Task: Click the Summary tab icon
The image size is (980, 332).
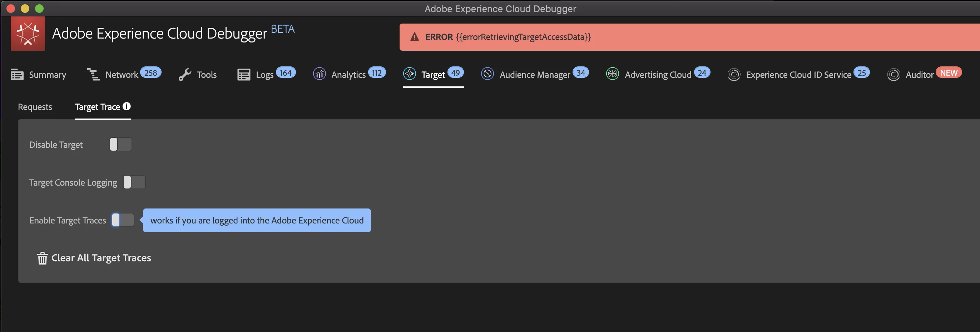Action: click(x=17, y=75)
